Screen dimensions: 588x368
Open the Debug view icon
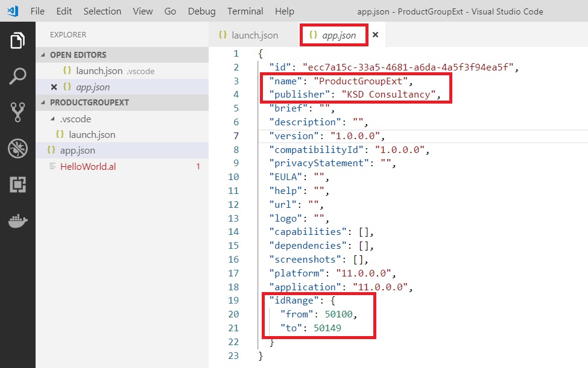tap(17, 148)
